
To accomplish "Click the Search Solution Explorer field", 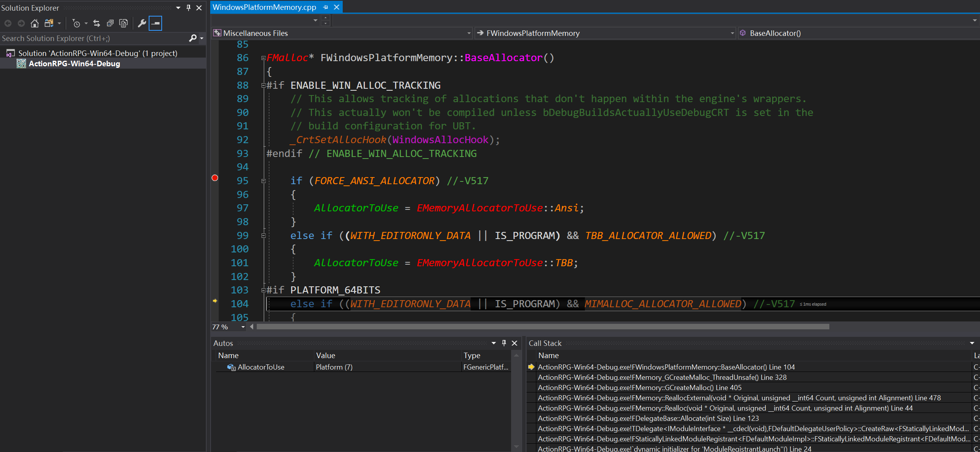I will pyautogui.click(x=94, y=38).
